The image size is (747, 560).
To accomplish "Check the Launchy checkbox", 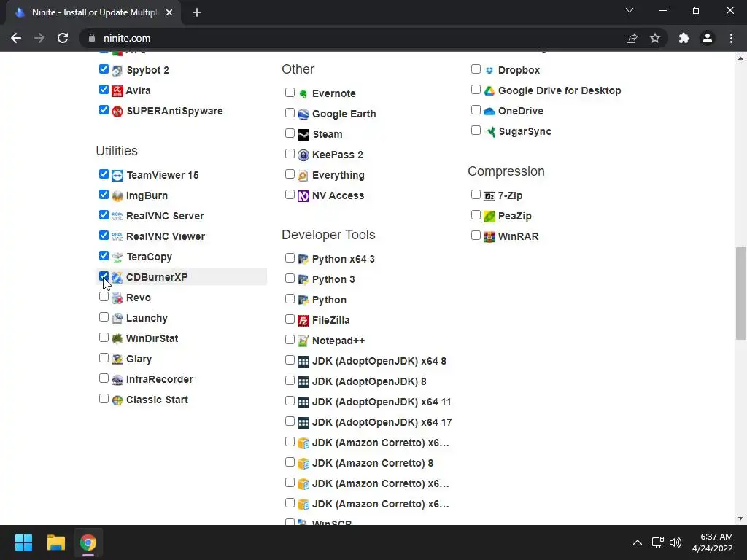I will point(104,317).
